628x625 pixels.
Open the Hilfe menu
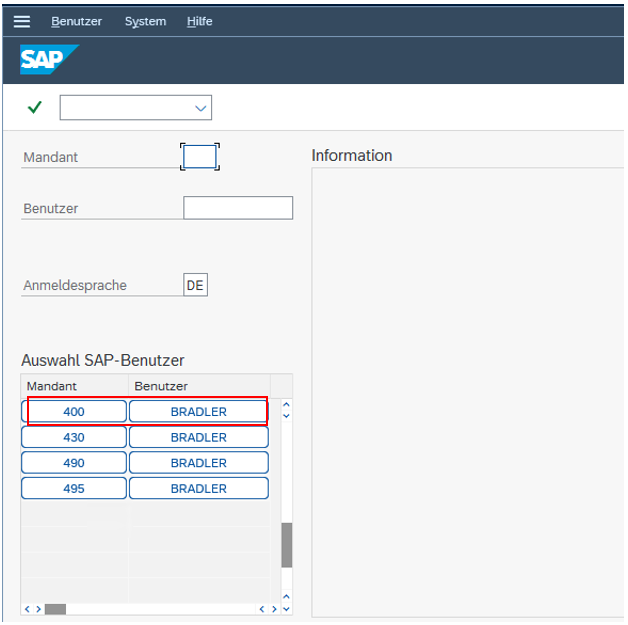pyautogui.click(x=199, y=21)
